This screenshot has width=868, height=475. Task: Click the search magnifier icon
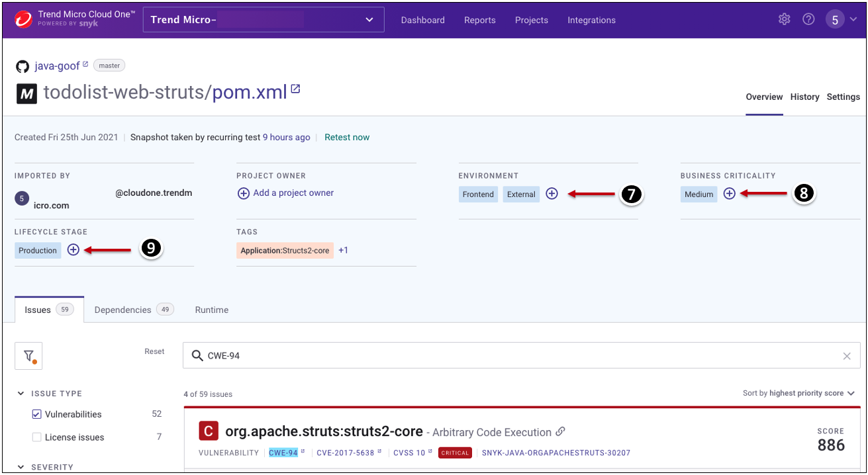[x=197, y=356]
